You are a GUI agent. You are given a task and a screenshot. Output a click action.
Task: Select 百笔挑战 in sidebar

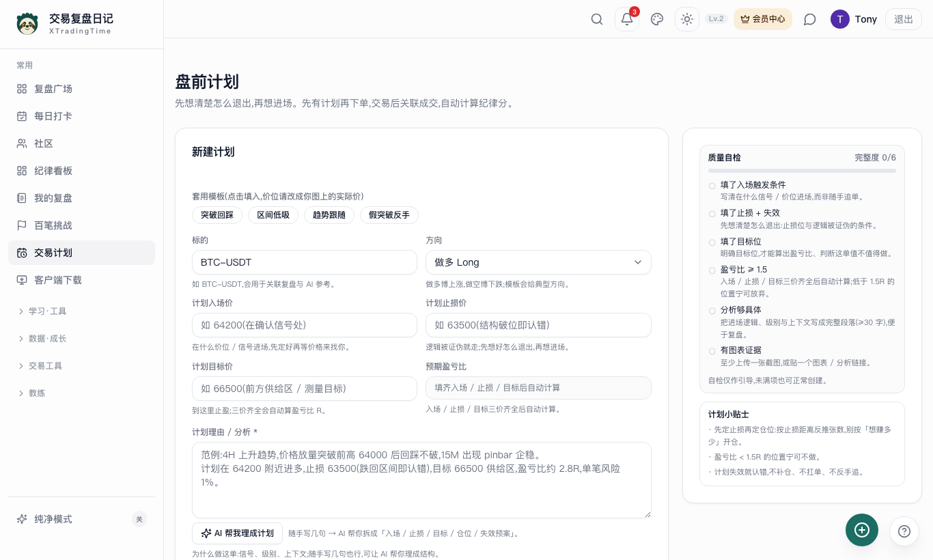coord(81,225)
